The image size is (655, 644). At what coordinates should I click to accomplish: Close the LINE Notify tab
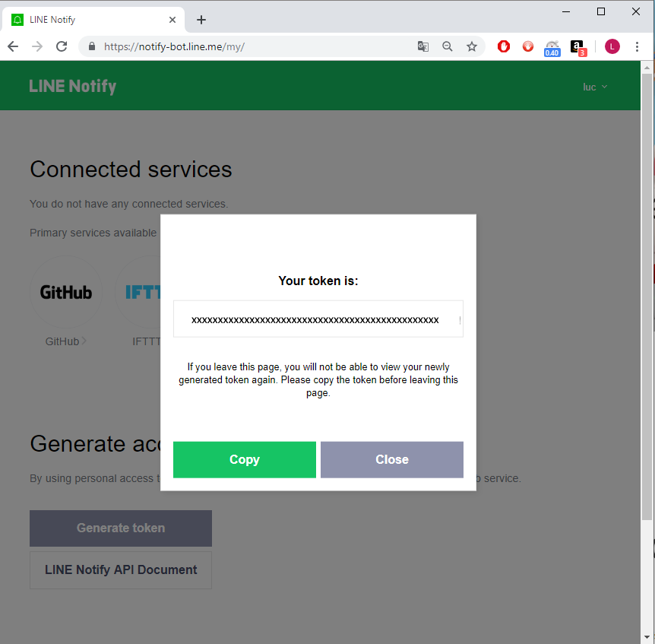pos(173,20)
